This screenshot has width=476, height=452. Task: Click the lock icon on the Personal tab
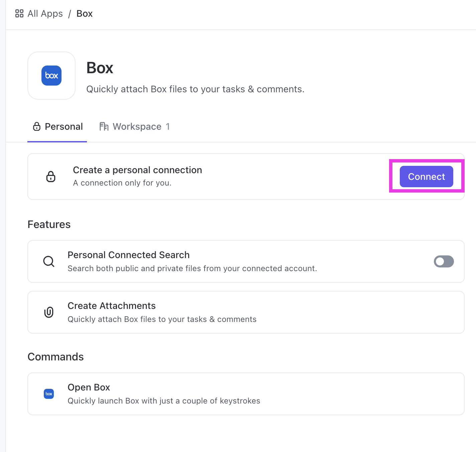(36, 126)
